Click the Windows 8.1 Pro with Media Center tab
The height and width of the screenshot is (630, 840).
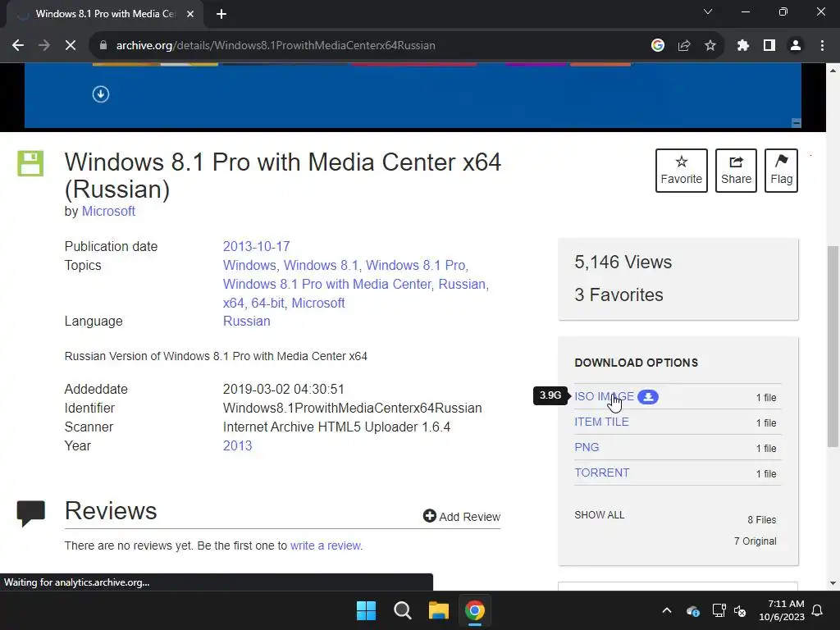(105, 14)
